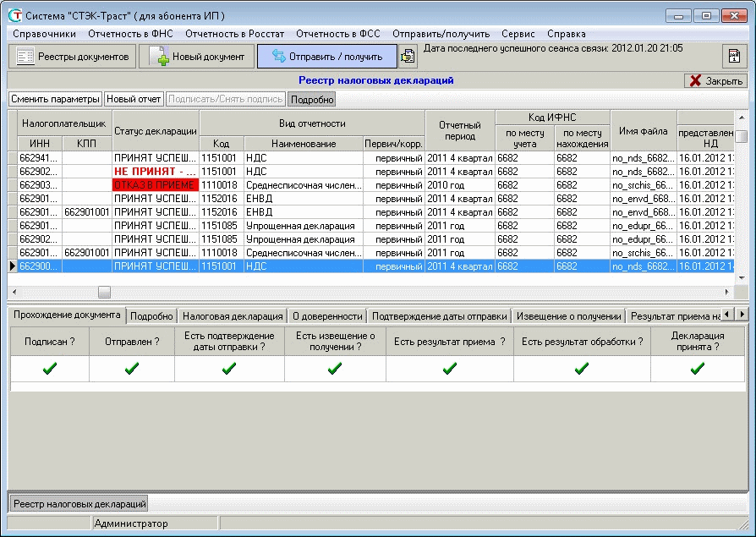Click Первич/корр. column header

coord(393,144)
